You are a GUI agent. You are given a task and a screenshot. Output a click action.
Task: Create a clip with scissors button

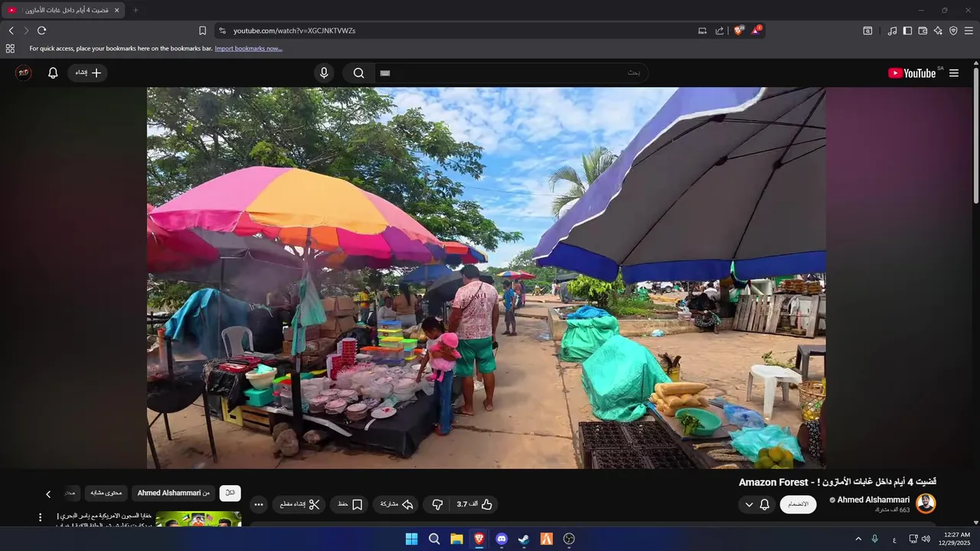click(299, 504)
